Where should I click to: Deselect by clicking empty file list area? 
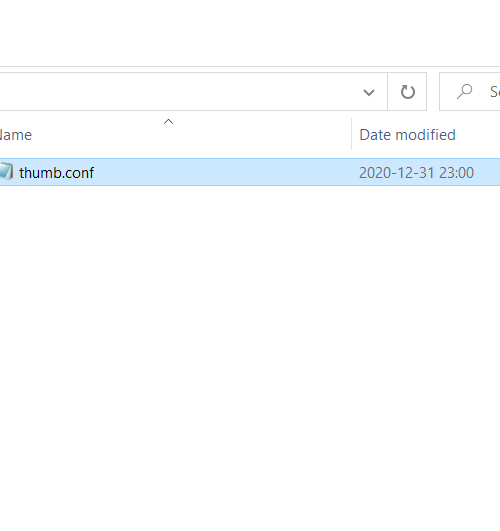tap(250, 339)
